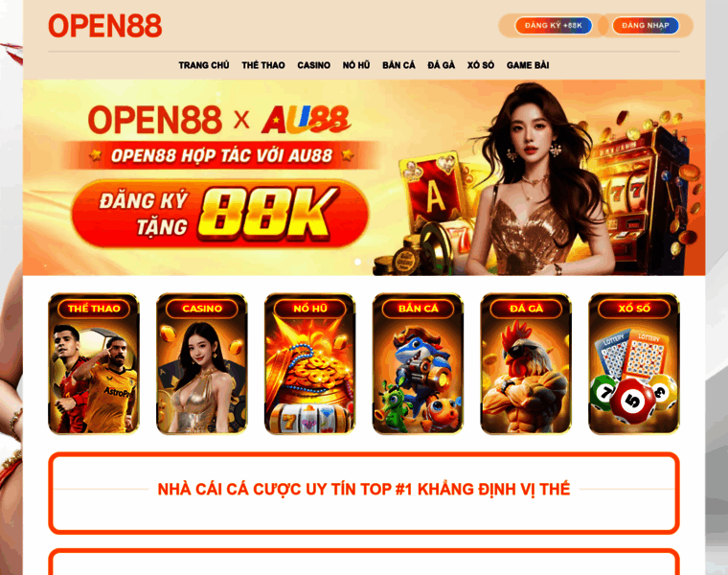Open the Thể Thao navigation menu
The height and width of the screenshot is (575, 728).
click(263, 65)
